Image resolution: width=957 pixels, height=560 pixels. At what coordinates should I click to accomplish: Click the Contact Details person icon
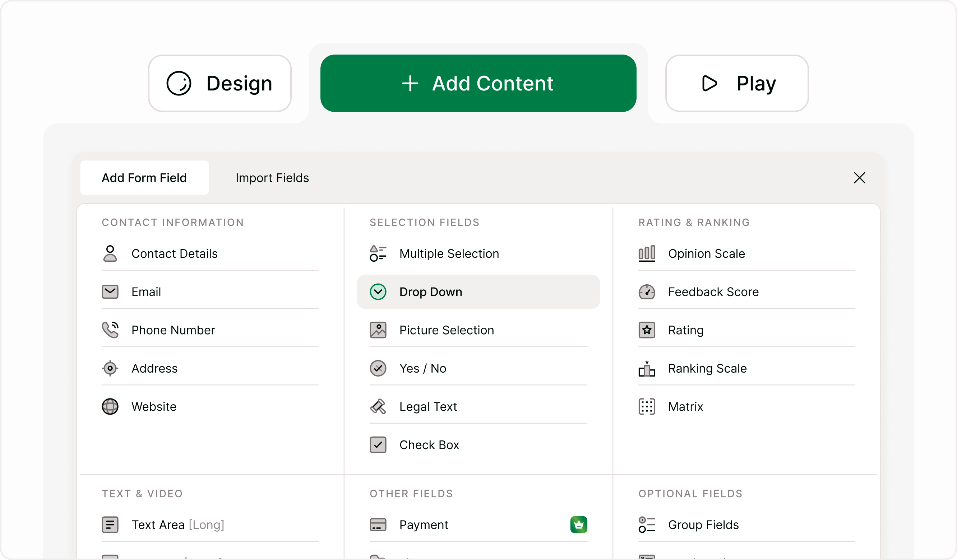tap(110, 254)
